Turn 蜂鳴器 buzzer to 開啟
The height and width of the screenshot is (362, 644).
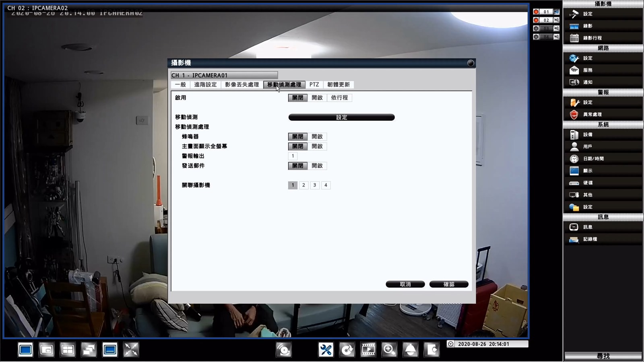coord(317,137)
